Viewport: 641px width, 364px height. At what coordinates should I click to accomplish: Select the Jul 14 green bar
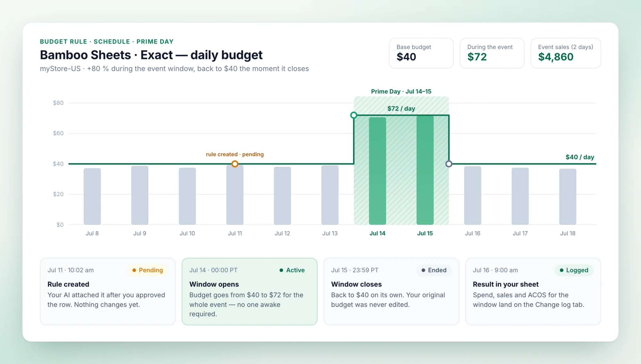tap(378, 171)
